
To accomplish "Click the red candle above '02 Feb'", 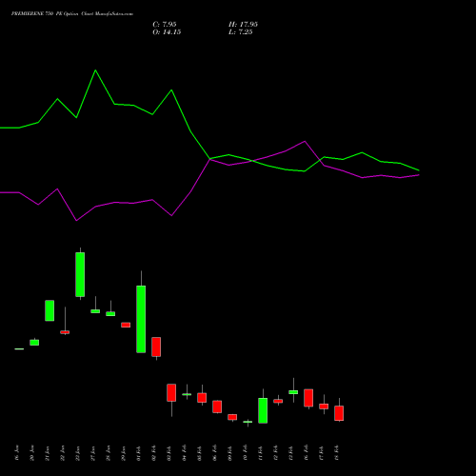I will (156, 347).
